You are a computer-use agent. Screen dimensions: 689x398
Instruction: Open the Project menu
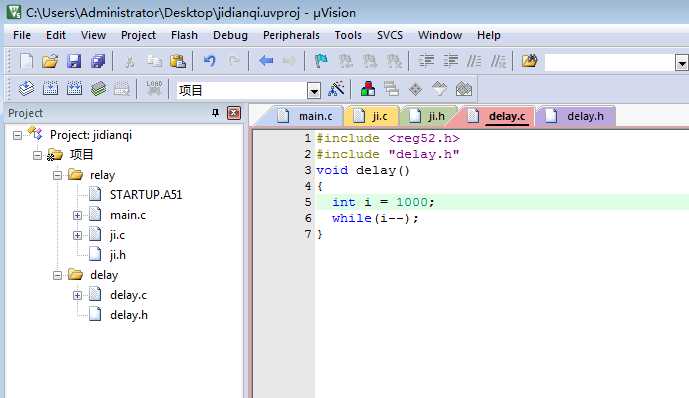[138, 35]
